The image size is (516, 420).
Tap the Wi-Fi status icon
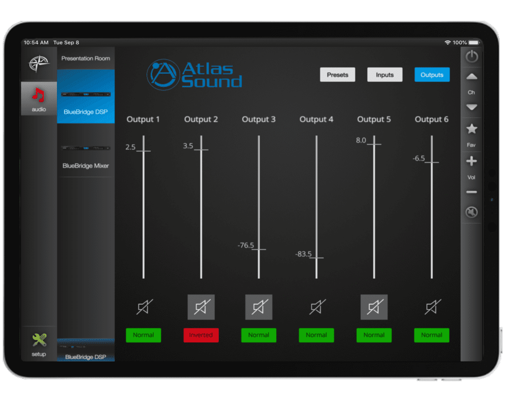coord(447,42)
